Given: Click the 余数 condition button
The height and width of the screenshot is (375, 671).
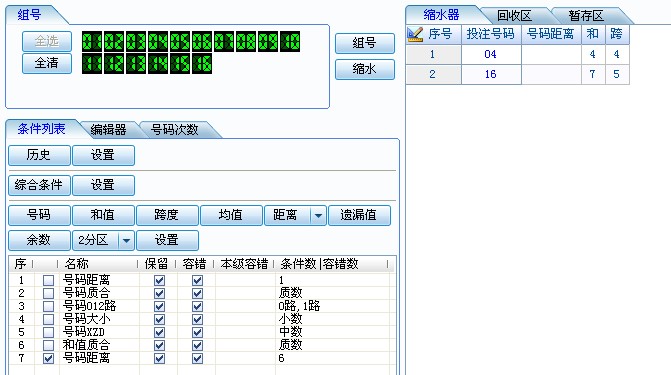Looking at the screenshot, I should tap(39, 240).
